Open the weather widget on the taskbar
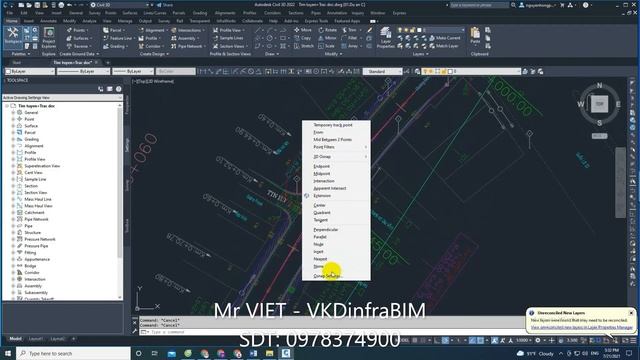Viewport: 640px width, 360px height. [535, 353]
